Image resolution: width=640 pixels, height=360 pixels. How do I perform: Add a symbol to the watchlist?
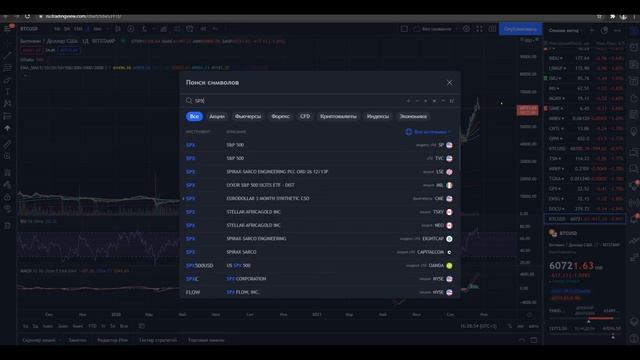coord(592,31)
